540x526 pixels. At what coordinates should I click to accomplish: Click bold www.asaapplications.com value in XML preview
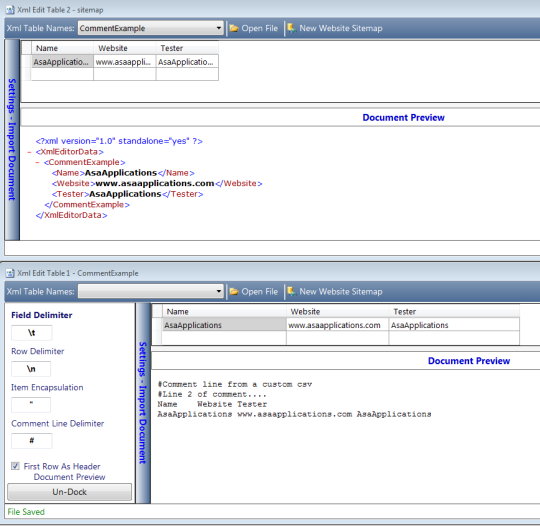click(x=155, y=183)
